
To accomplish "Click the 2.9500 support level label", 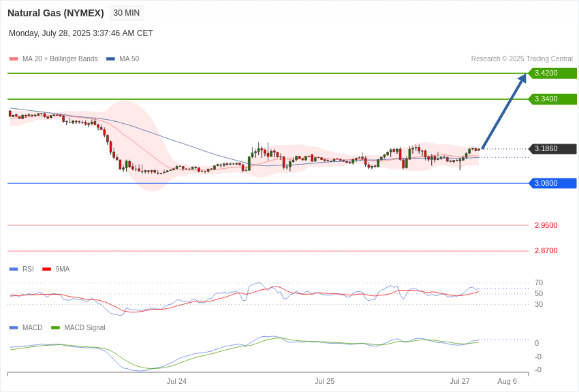I will point(546,225).
